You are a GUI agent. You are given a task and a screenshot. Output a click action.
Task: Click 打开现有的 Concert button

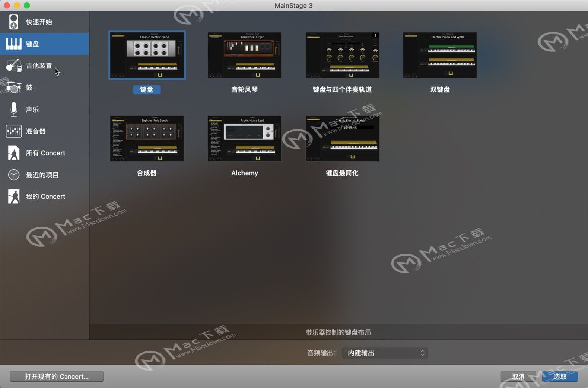pos(57,377)
